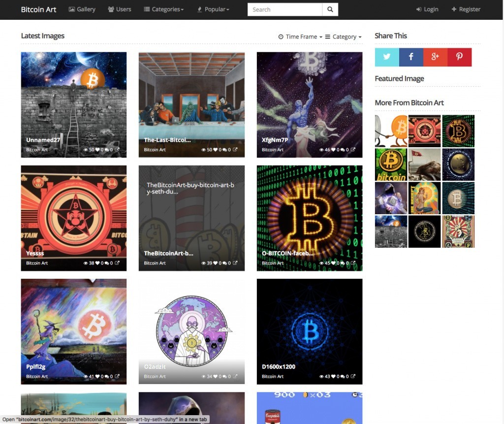The image size is (504, 424).
Task: Open Unnamed27 image in new tab icon
Action: [x=117, y=150]
